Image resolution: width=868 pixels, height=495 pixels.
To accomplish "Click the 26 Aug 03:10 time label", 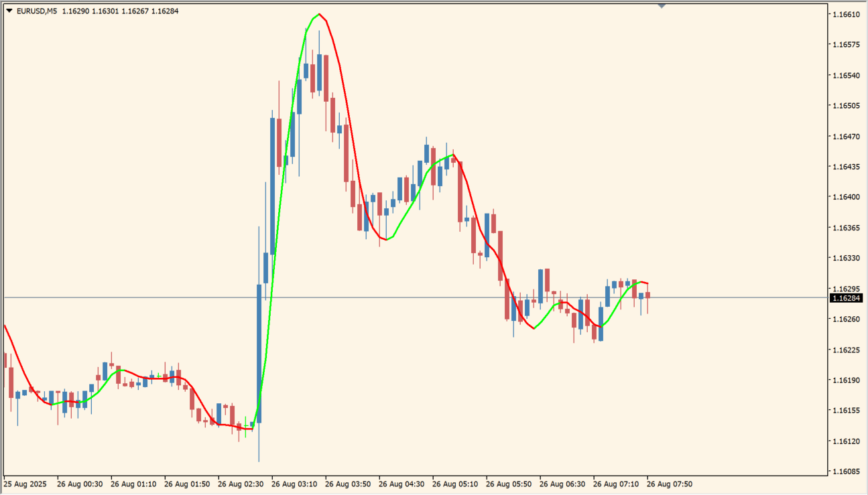I will click(294, 484).
